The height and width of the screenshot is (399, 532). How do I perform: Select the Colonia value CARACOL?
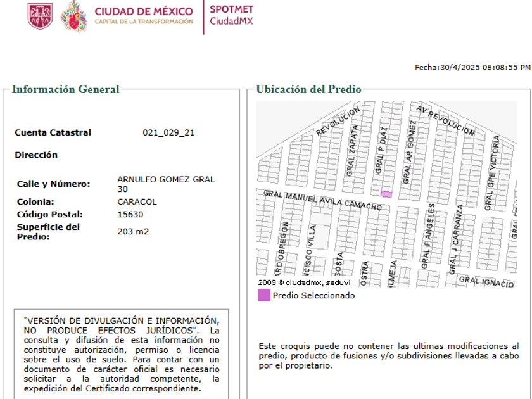point(137,202)
